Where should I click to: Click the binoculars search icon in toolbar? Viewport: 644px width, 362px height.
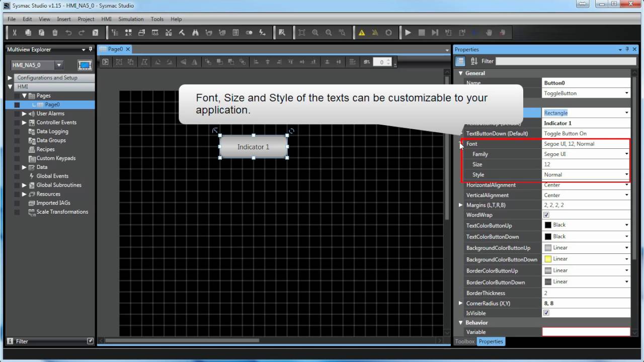click(x=195, y=33)
